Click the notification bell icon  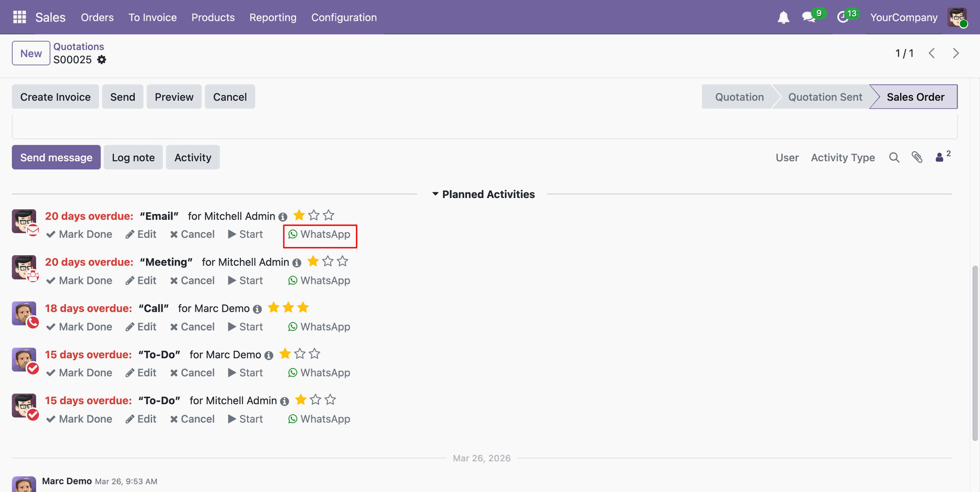pyautogui.click(x=783, y=17)
